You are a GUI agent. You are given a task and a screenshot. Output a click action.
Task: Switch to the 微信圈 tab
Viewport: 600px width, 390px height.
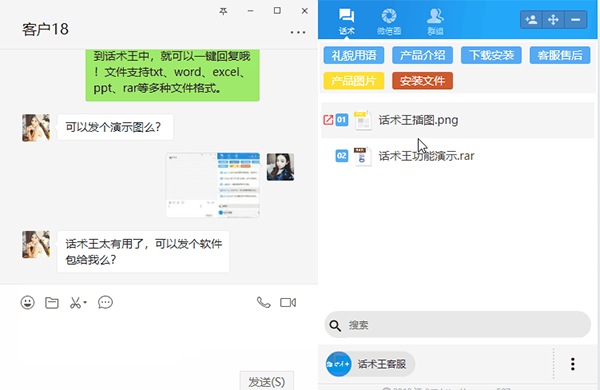(x=389, y=22)
